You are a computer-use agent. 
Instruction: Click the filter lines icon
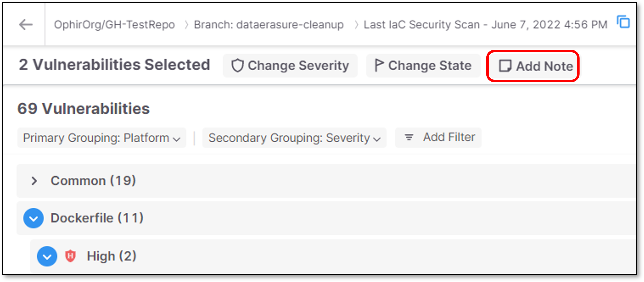[x=409, y=137]
